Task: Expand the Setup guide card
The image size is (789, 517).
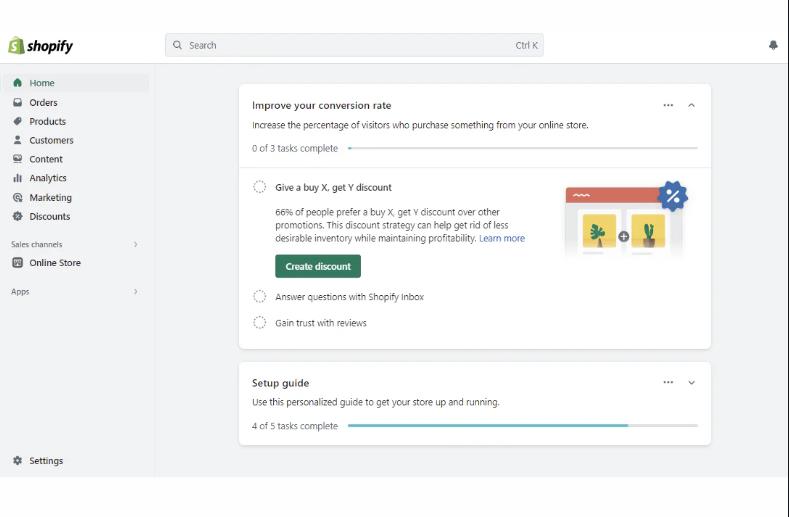Action: [x=691, y=382]
